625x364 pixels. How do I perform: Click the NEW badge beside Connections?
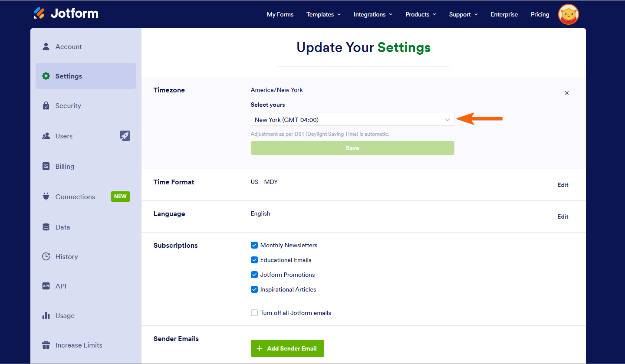[120, 197]
